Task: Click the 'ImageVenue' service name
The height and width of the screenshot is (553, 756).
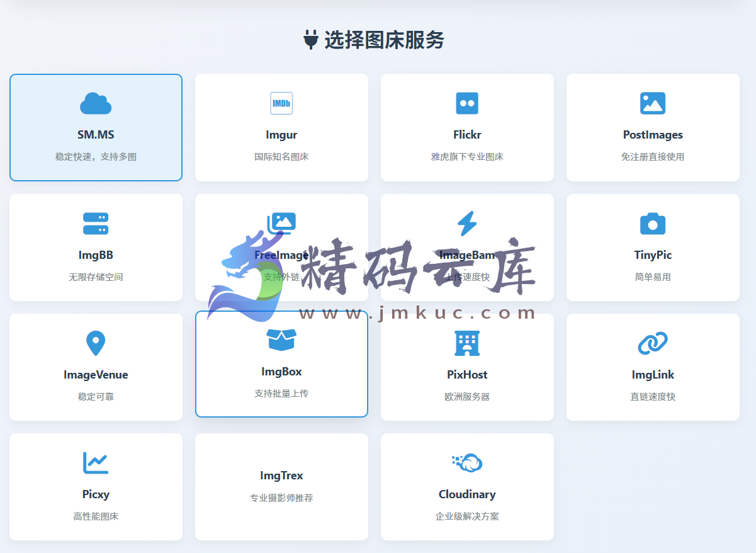Action: [x=96, y=375]
